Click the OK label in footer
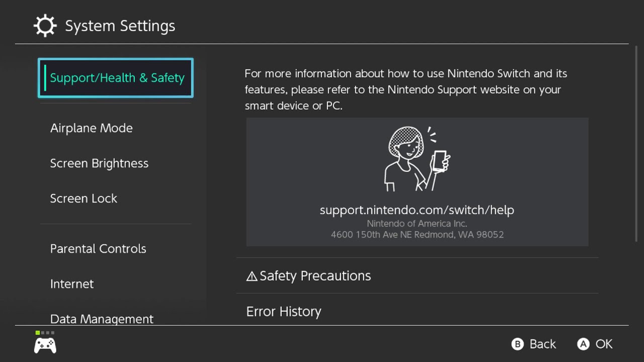 click(x=604, y=344)
